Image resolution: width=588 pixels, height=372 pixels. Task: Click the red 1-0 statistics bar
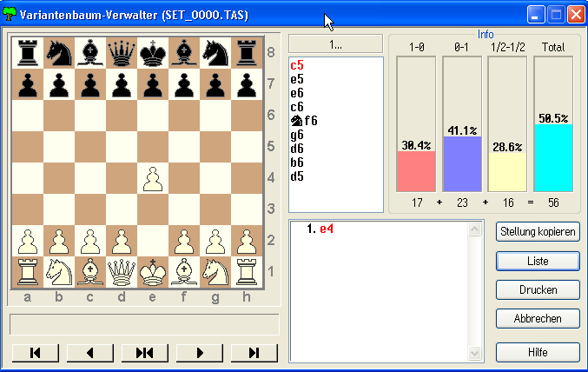[x=415, y=170]
